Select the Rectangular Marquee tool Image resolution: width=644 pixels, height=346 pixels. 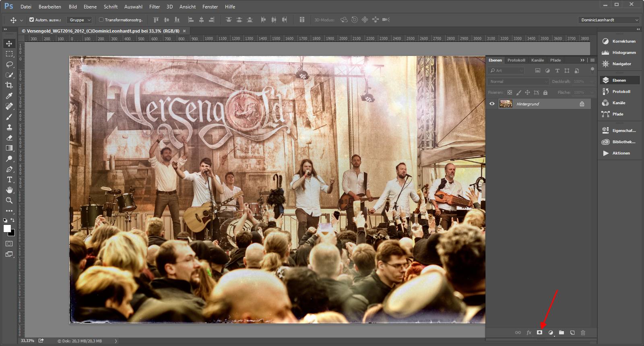9,54
